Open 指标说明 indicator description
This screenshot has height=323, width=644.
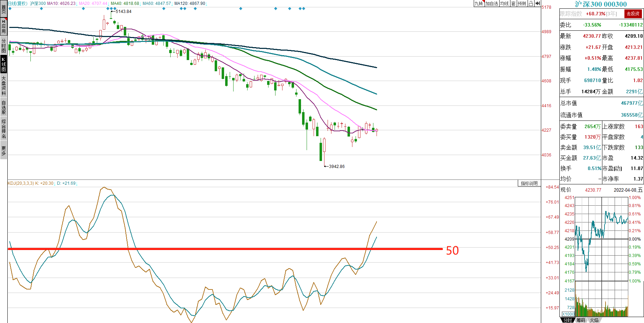pyautogui.click(x=529, y=183)
